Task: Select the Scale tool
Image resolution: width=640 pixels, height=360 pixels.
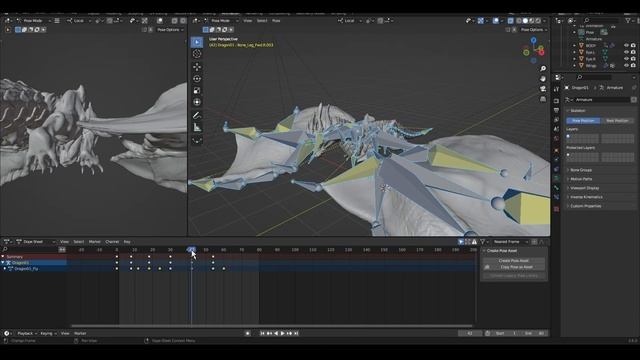Action: pyautogui.click(x=197, y=90)
